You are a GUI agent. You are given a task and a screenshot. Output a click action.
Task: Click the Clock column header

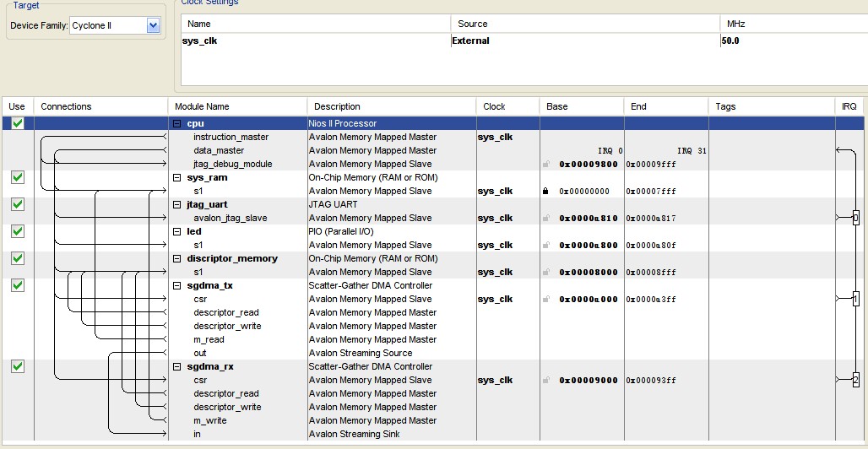tap(508, 106)
